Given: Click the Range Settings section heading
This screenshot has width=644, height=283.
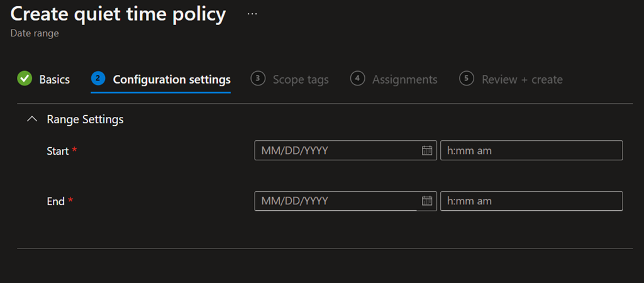Looking at the screenshot, I should click(85, 119).
